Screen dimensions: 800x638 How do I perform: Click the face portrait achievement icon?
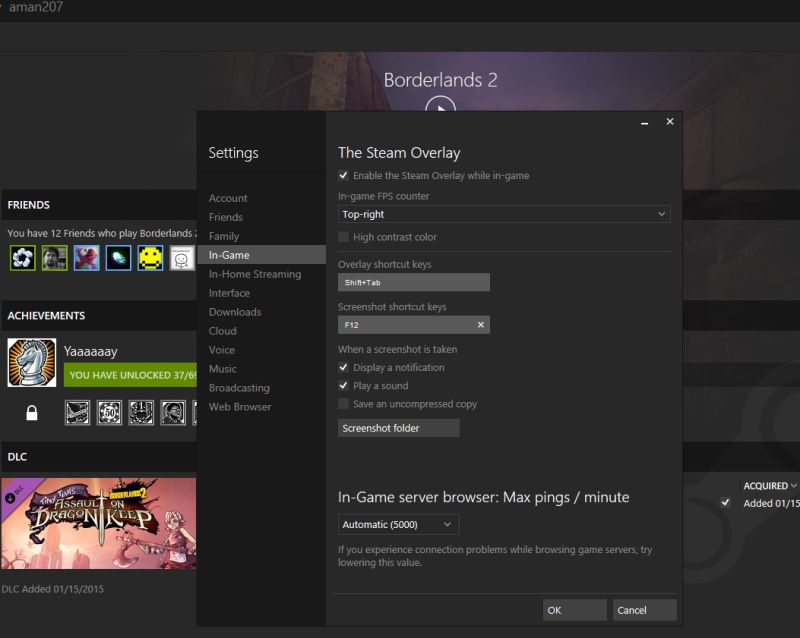(173, 412)
